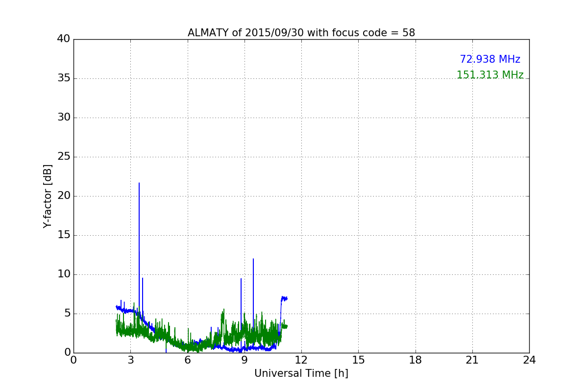Click x-axis tick label 6
588x392 pixels.
coord(188,360)
